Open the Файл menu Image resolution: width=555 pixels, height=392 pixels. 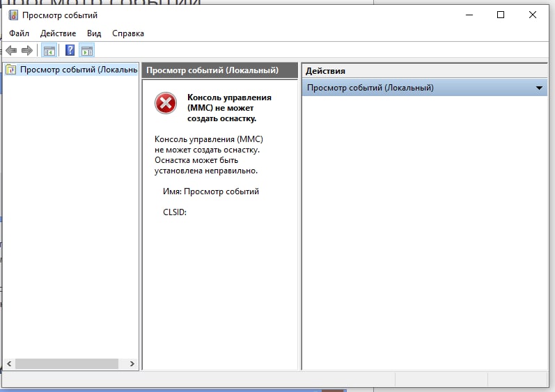19,33
